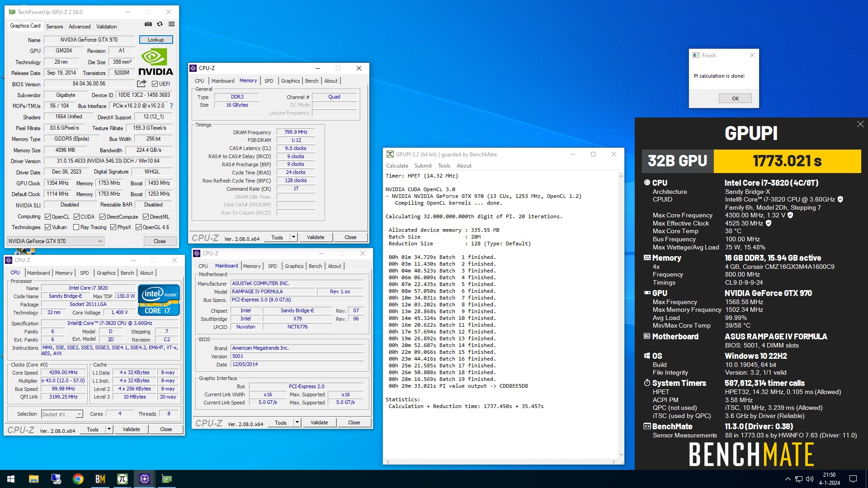Take a GPU-Z screenshot with the camera icon
868x488 pixels.
point(148,24)
